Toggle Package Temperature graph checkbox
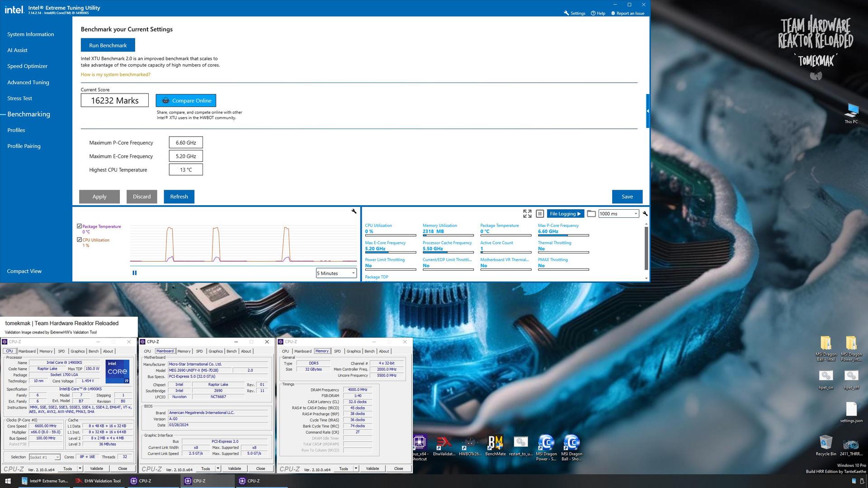This screenshot has width=868, height=488. coord(80,226)
